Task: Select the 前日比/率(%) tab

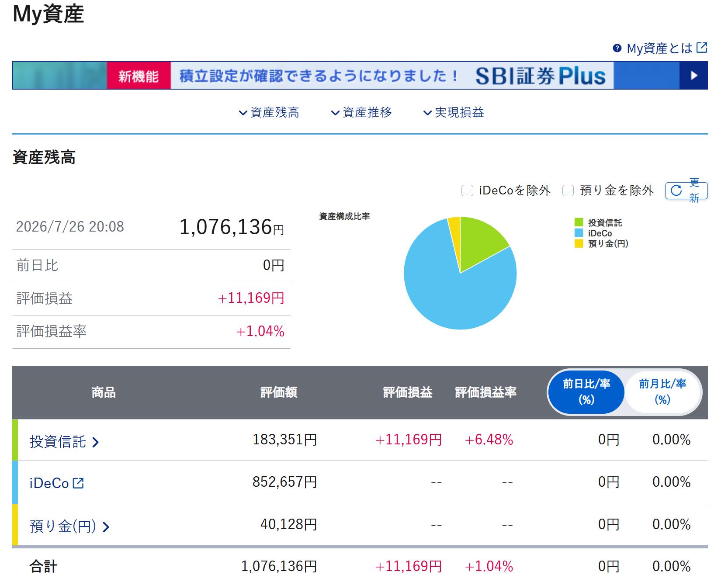Action: 586,392
